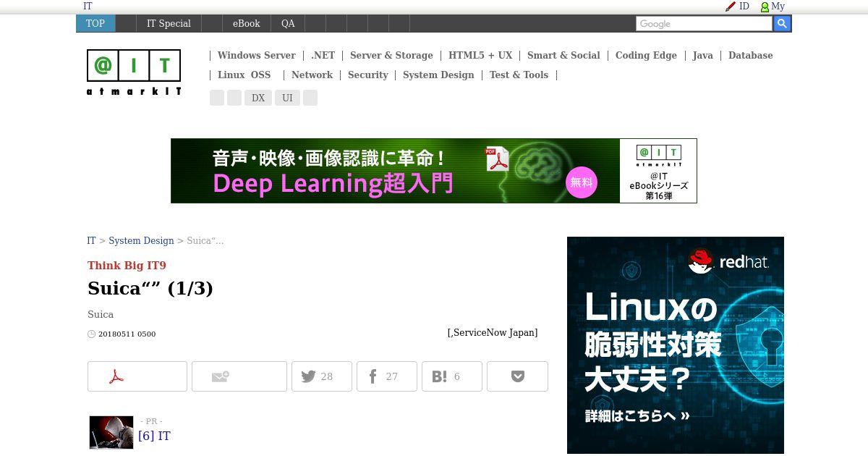
Task: Click the red PDF download icon button
Action: click(x=137, y=376)
